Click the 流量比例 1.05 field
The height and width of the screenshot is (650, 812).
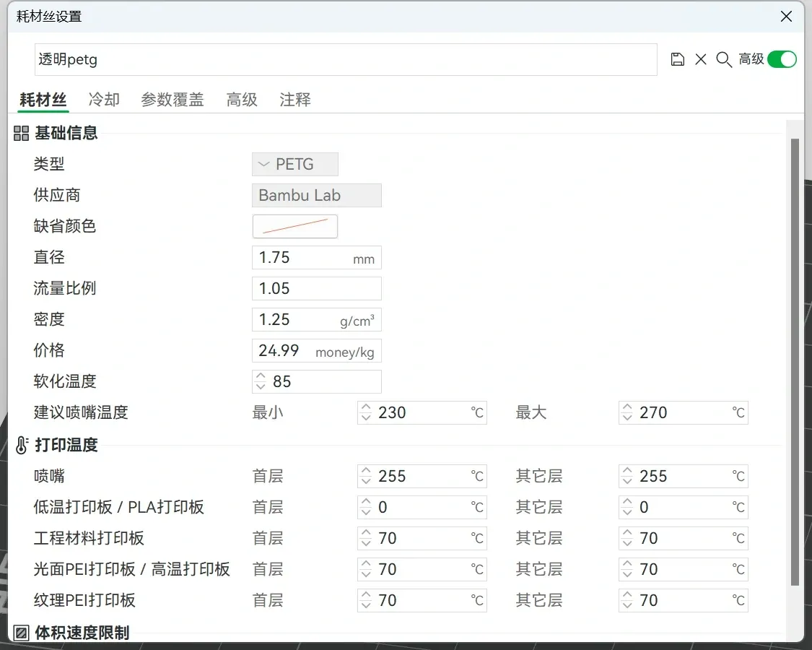[x=317, y=289]
